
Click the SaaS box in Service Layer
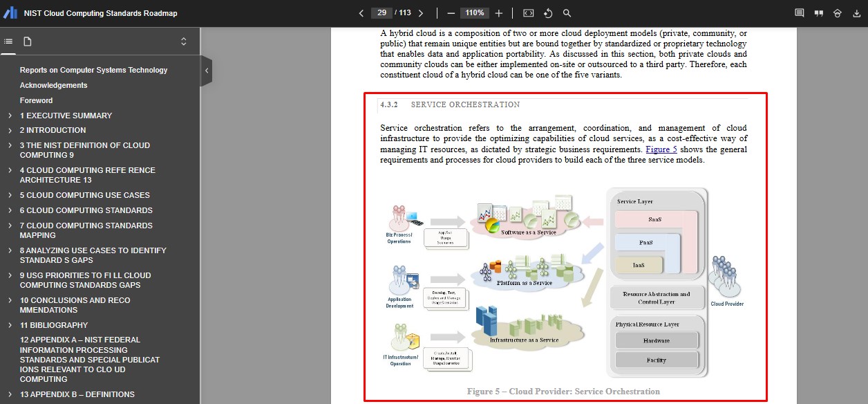point(655,219)
